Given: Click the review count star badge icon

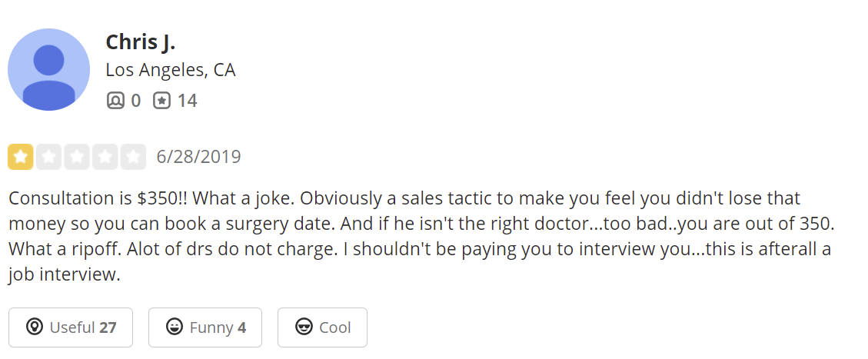Looking at the screenshot, I should coord(161,101).
